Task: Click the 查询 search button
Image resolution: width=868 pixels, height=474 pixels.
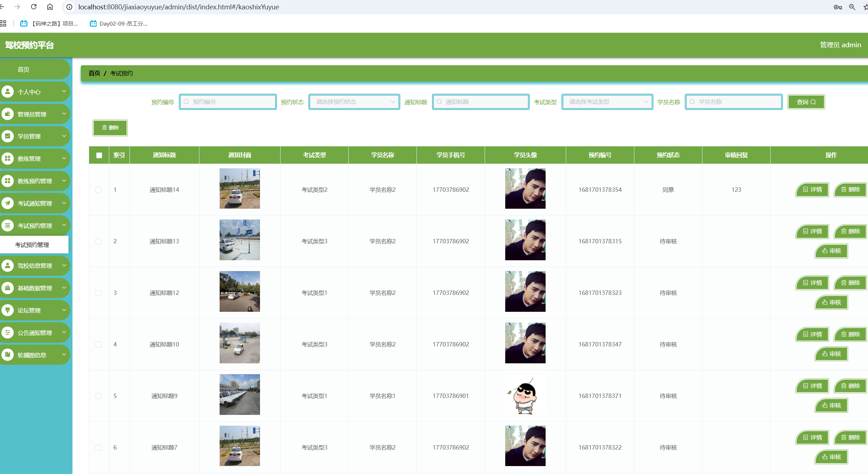Action: 806,102
